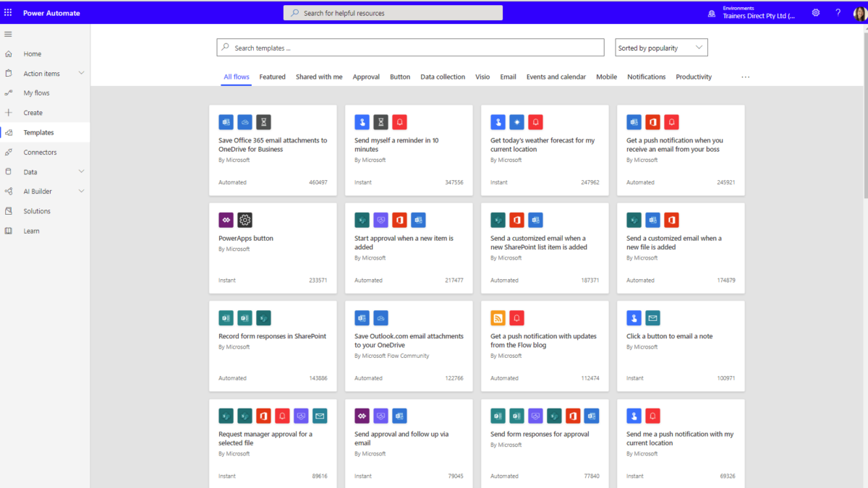Open the user profile avatar
The width and height of the screenshot is (868, 488).
point(859,12)
